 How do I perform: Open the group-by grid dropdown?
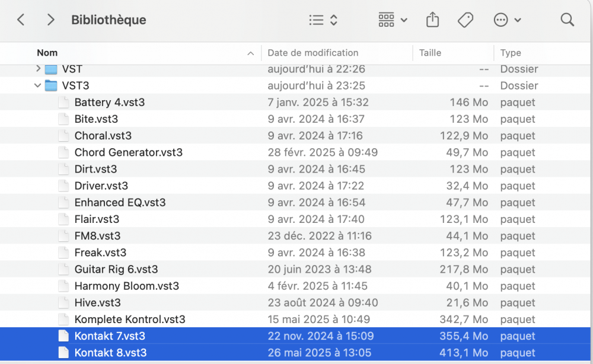coord(393,20)
